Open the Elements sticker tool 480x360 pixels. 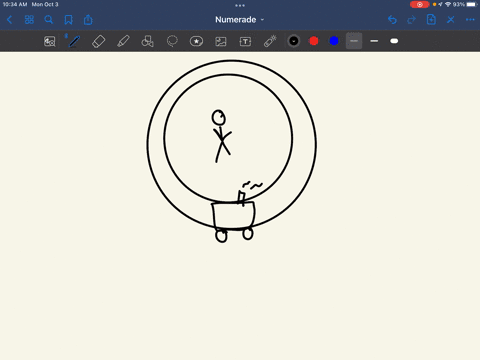[x=196, y=41]
